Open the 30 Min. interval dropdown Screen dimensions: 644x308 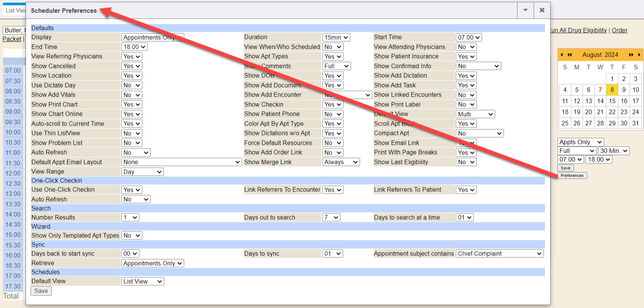(x=613, y=151)
